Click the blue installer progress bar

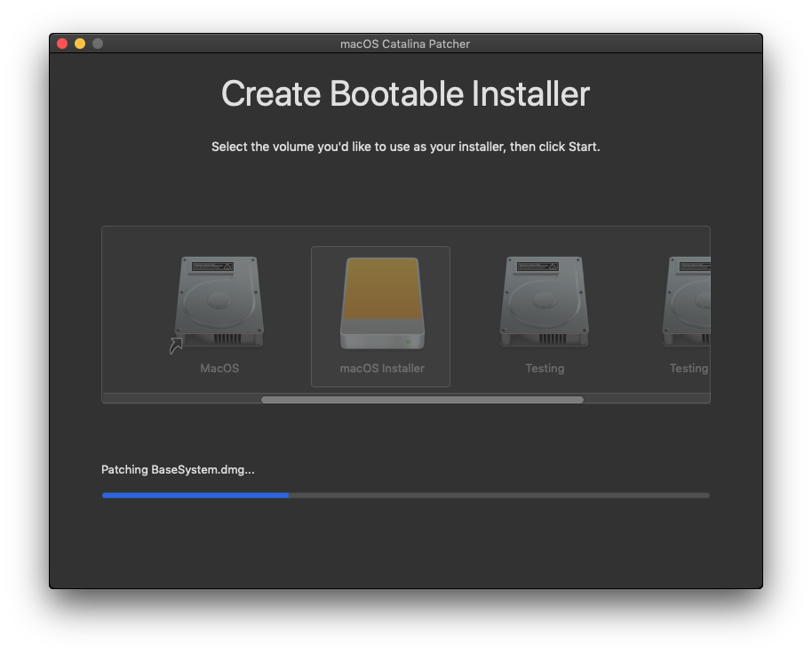pos(405,496)
